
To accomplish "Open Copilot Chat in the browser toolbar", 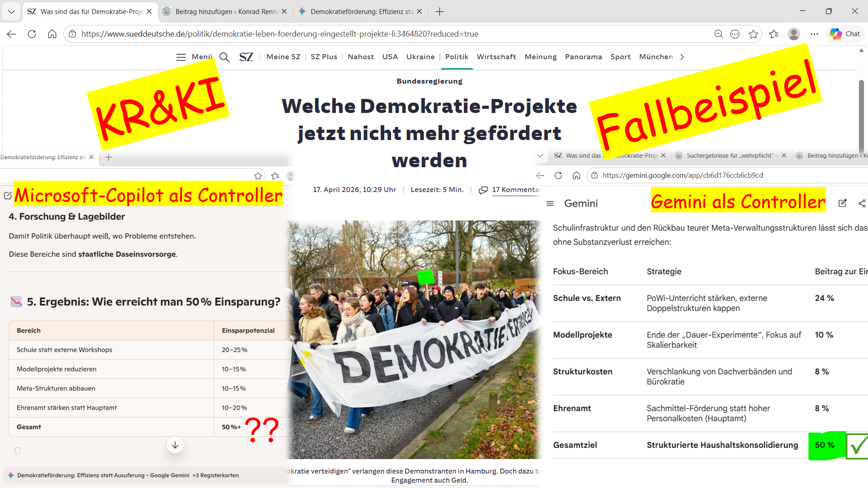I will [x=845, y=34].
